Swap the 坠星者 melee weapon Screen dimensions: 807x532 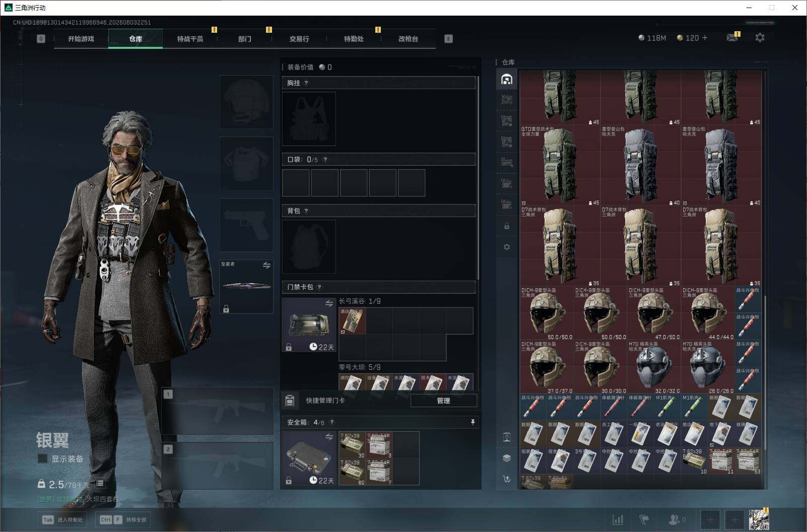click(266, 265)
